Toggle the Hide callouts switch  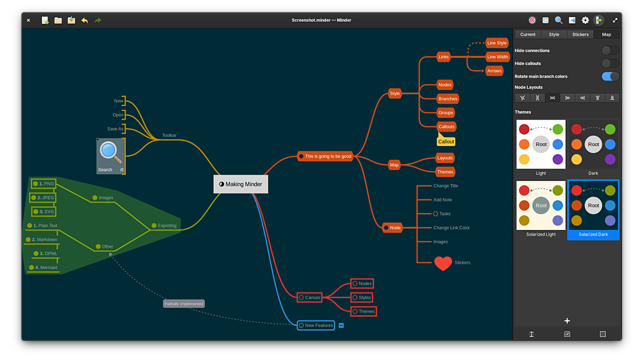click(610, 63)
